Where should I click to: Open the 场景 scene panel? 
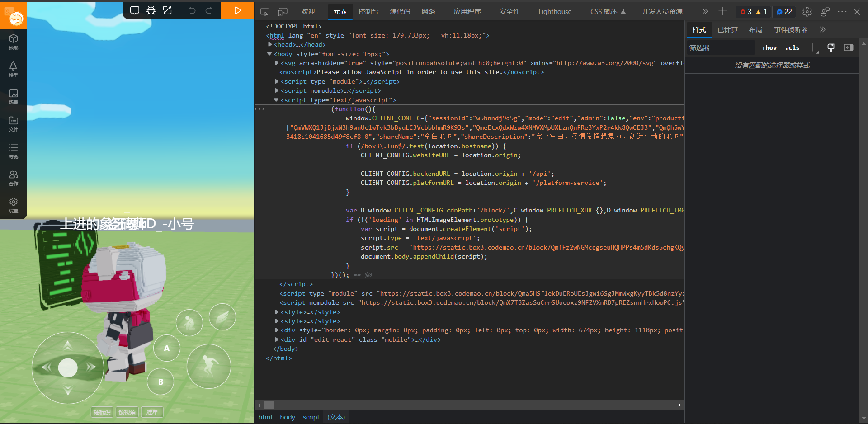coord(14,96)
